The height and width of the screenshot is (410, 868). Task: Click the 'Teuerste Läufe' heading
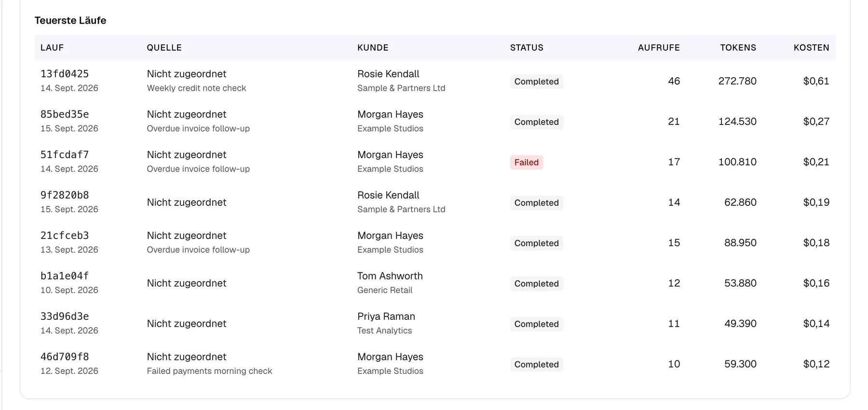click(70, 20)
